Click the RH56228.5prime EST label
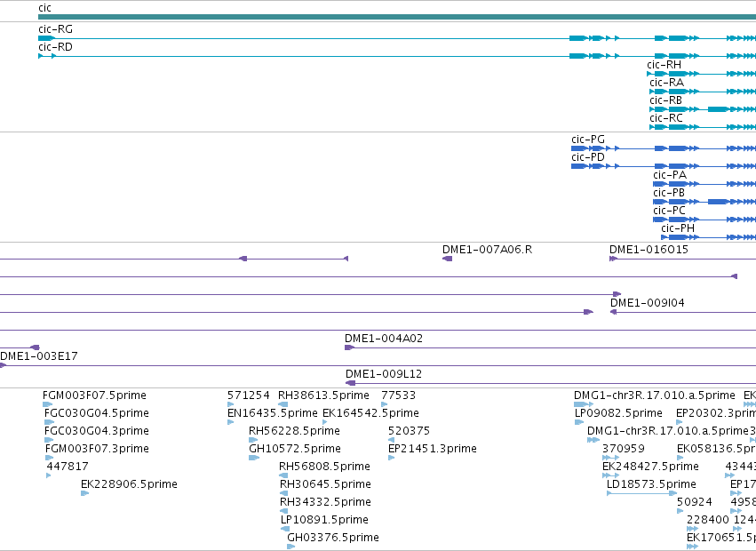756x551 pixels. [294, 431]
